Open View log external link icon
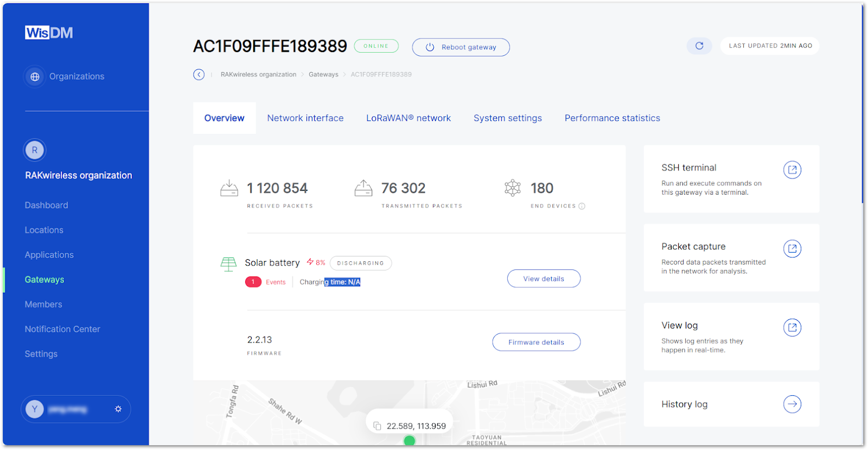Image resolution: width=868 pixels, height=450 pixels. click(x=792, y=327)
